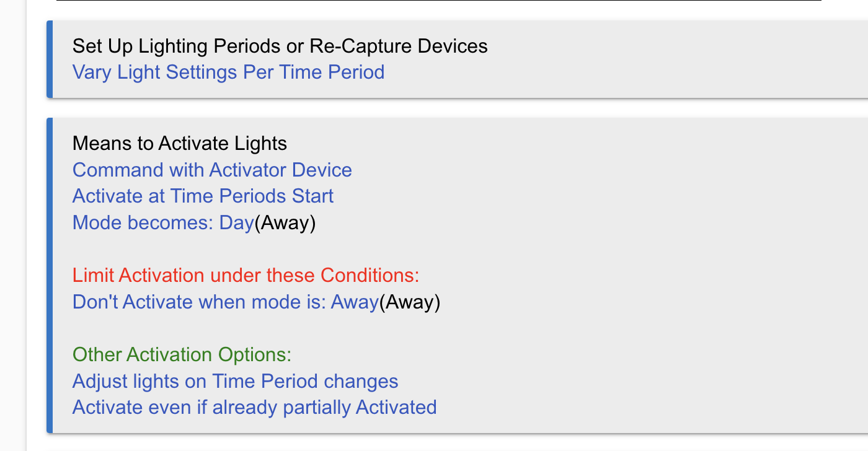Click the green Other Activation Options label
This screenshot has height=451, width=868.
point(182,354)
